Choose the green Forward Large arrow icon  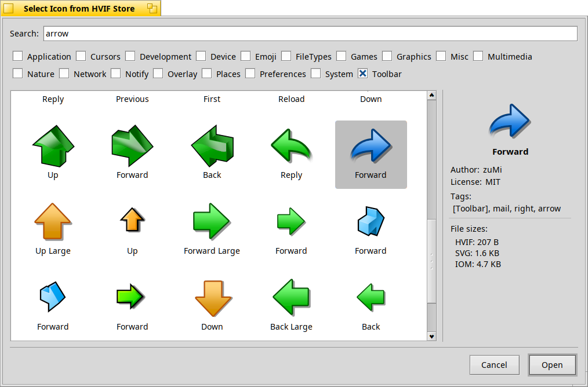(x=212, y=222)
